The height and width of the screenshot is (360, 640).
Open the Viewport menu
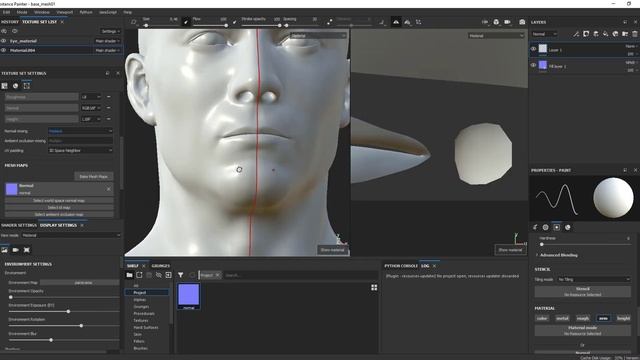coord(64,12)
